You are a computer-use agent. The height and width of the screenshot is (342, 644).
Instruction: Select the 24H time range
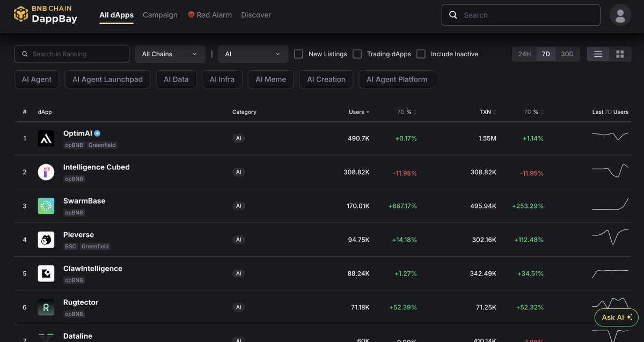[524, 54]
